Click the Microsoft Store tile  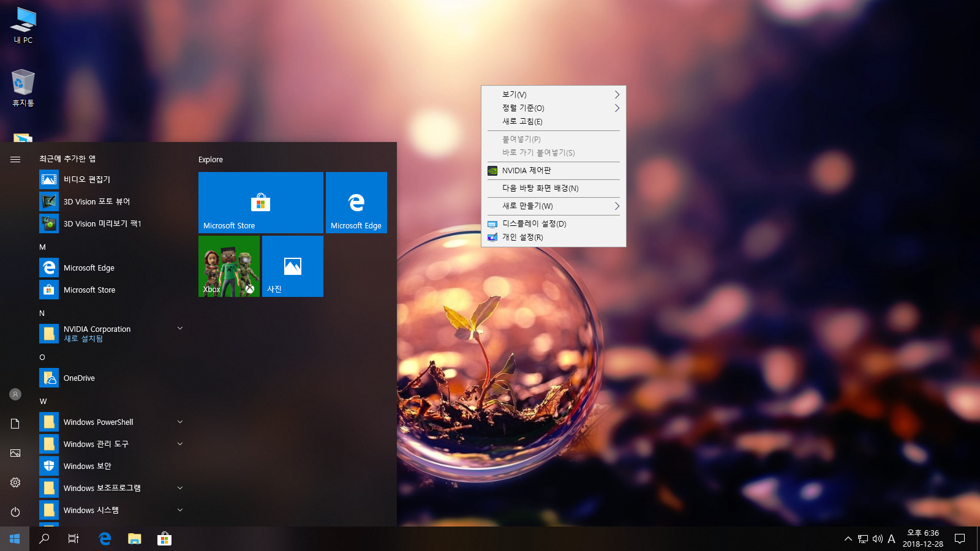261,203
